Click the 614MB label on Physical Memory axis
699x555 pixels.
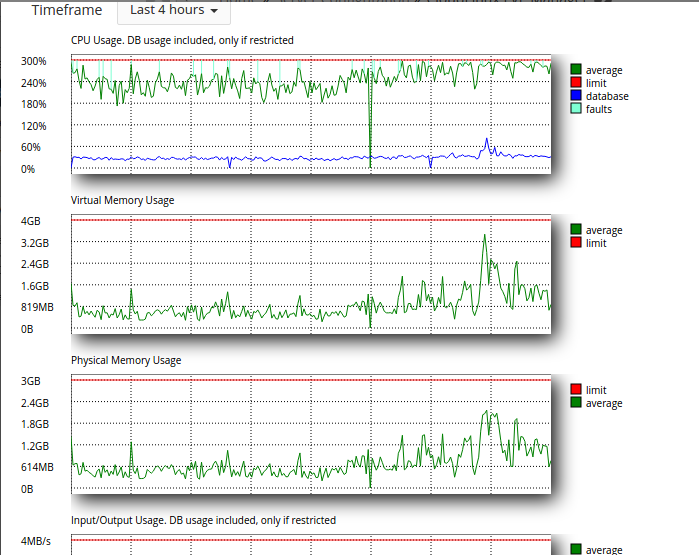(x=37, y=468)
